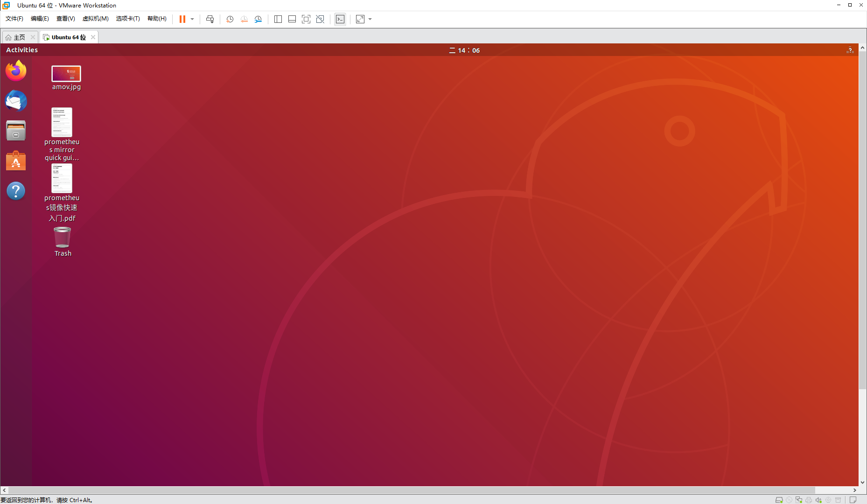The image size is (867, 504).
Task: Open Ubuntu Software from the dock
Action: [16, 161]
